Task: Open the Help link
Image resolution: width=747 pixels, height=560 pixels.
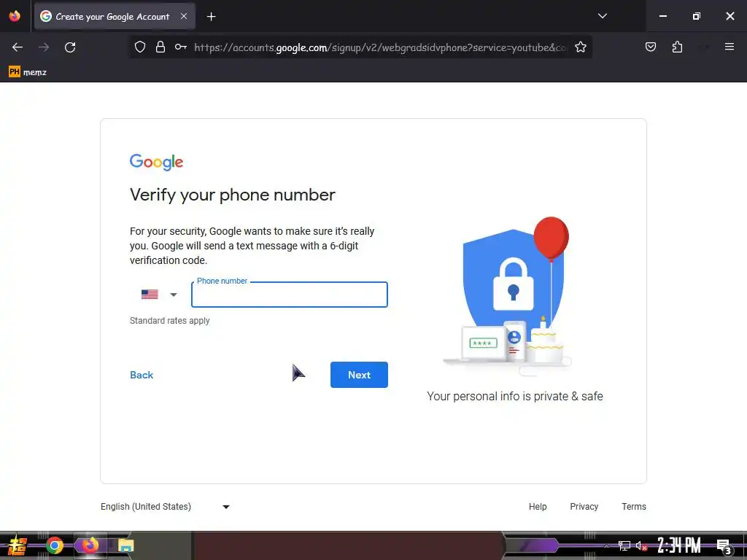Action: pos(538,507)
